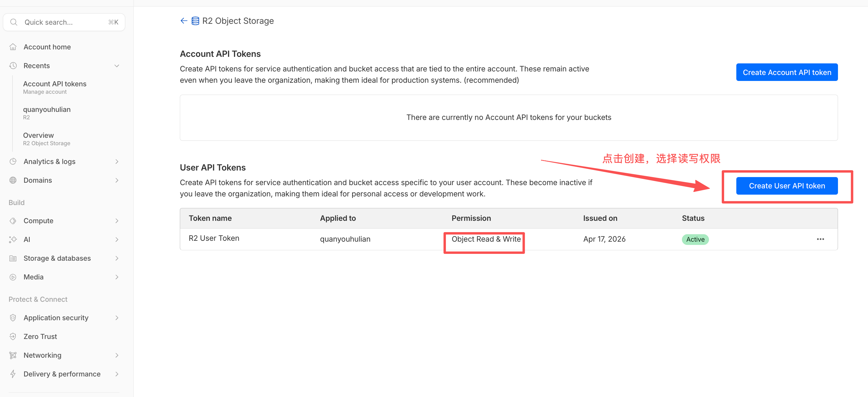Click Create Account API token button
This screenshot has width=868, height=397.
[787, 72]
